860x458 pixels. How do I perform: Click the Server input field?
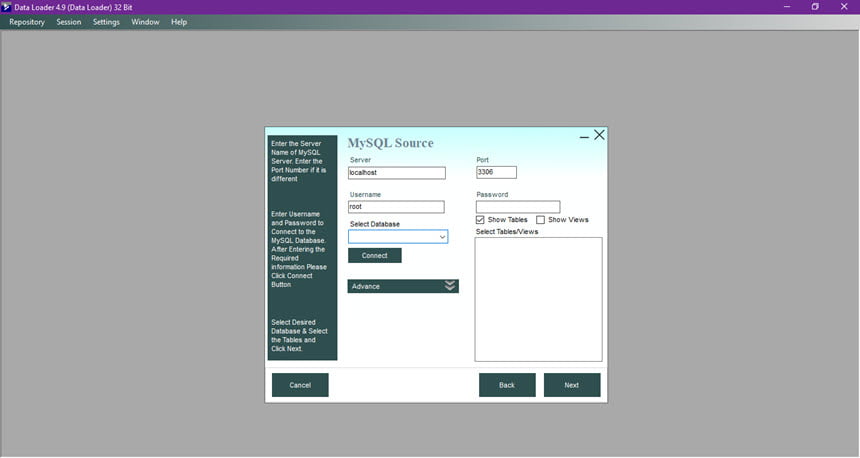tap(397, 173)
